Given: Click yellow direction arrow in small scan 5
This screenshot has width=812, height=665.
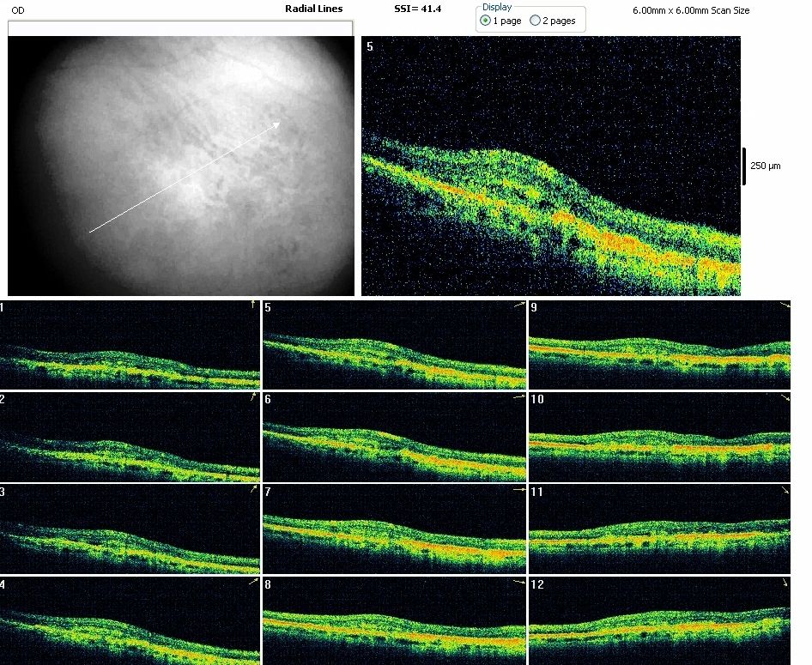Looking at the screenshot, I should click(518, 305).
